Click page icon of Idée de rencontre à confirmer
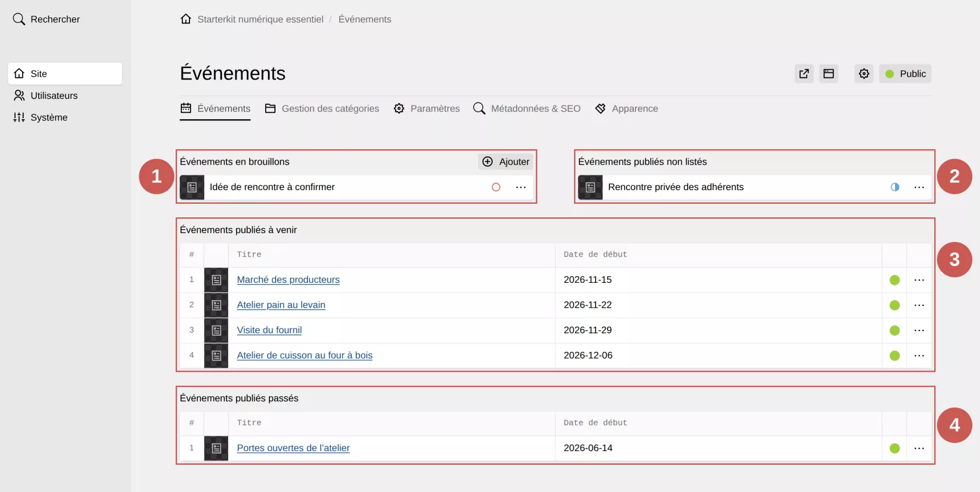The image size is (980, 492). [x=192, y=187]
